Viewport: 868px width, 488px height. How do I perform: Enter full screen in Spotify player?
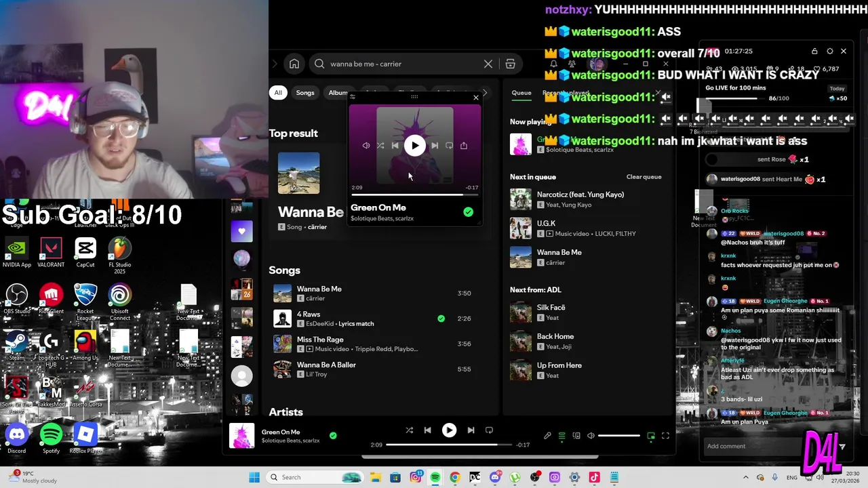coord(665,436)
